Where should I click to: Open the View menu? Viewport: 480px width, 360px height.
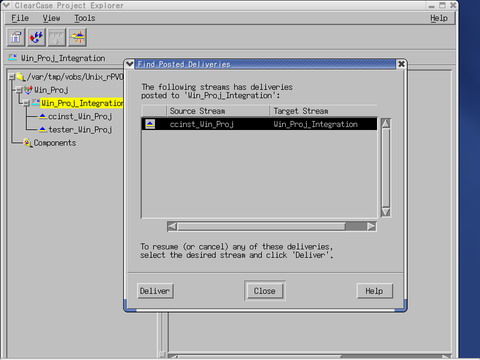tap(51, 18)
